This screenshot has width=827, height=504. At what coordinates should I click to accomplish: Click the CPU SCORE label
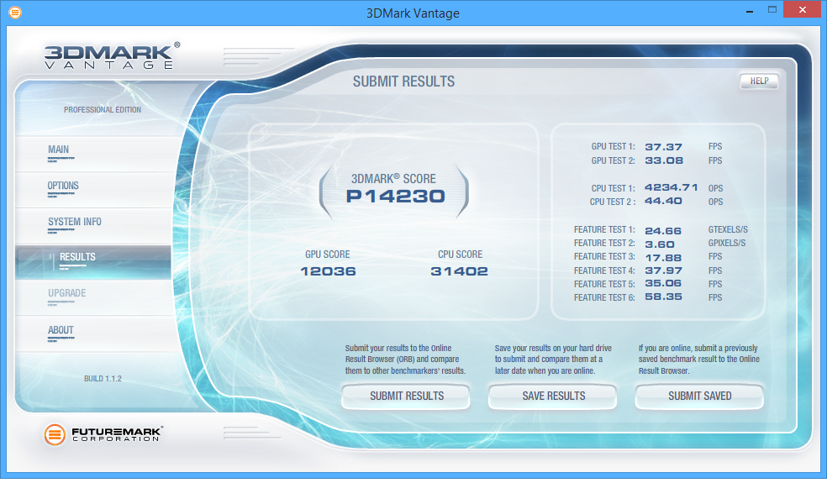(460, 255)
